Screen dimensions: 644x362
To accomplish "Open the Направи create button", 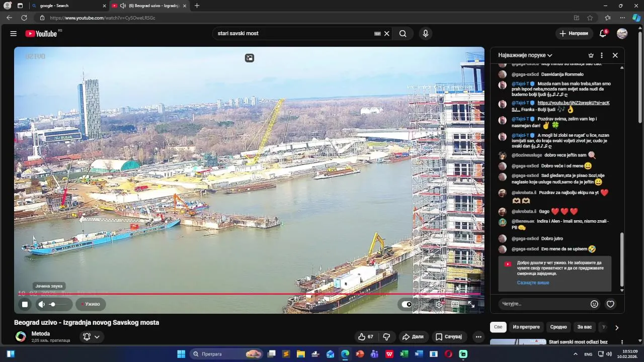I will [574, 34].
